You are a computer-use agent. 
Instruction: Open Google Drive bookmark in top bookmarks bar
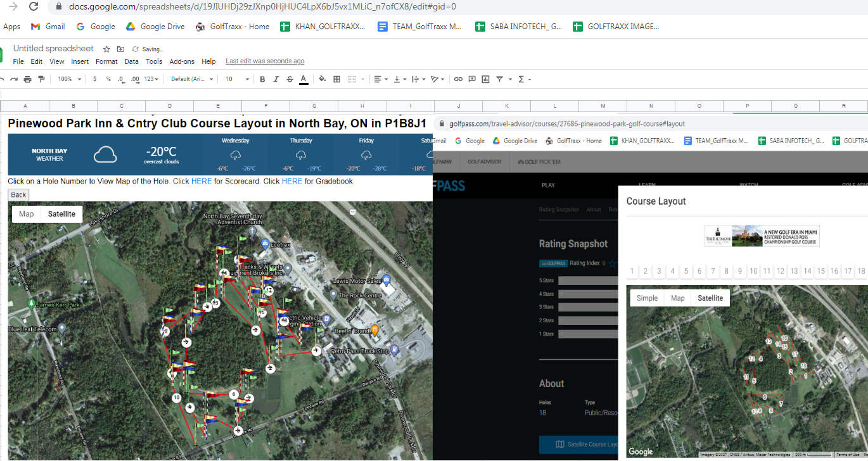pyautogui.click(x=155, y=27)
